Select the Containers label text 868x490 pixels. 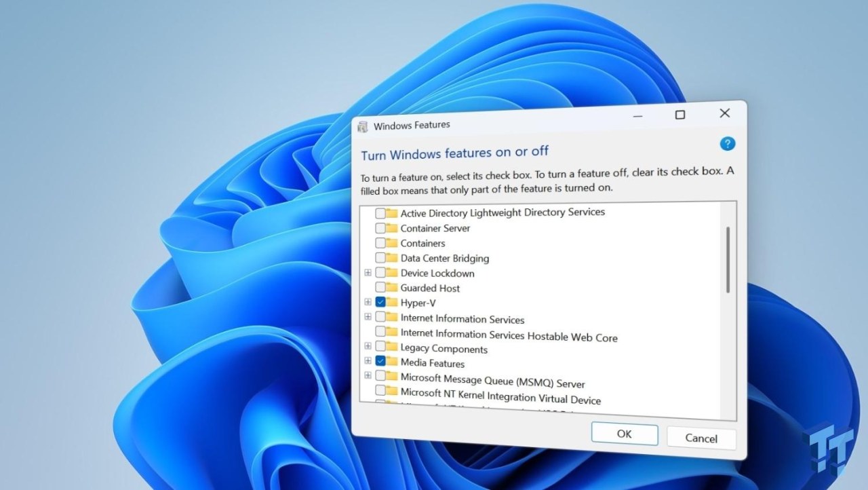pyautogui.click(x=422, y=243)
